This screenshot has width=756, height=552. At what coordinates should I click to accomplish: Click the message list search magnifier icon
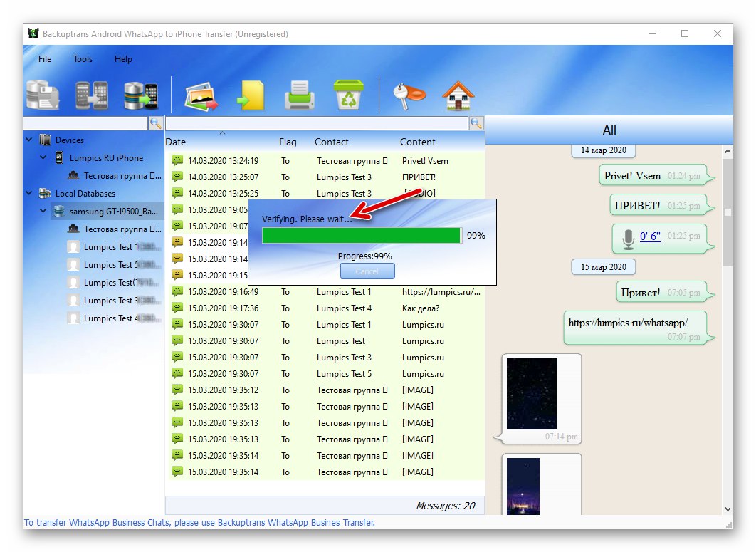(476, 123)
